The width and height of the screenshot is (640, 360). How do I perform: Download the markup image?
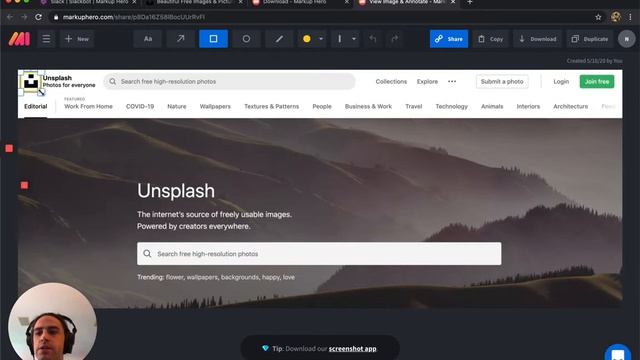[x=537, y=39]
